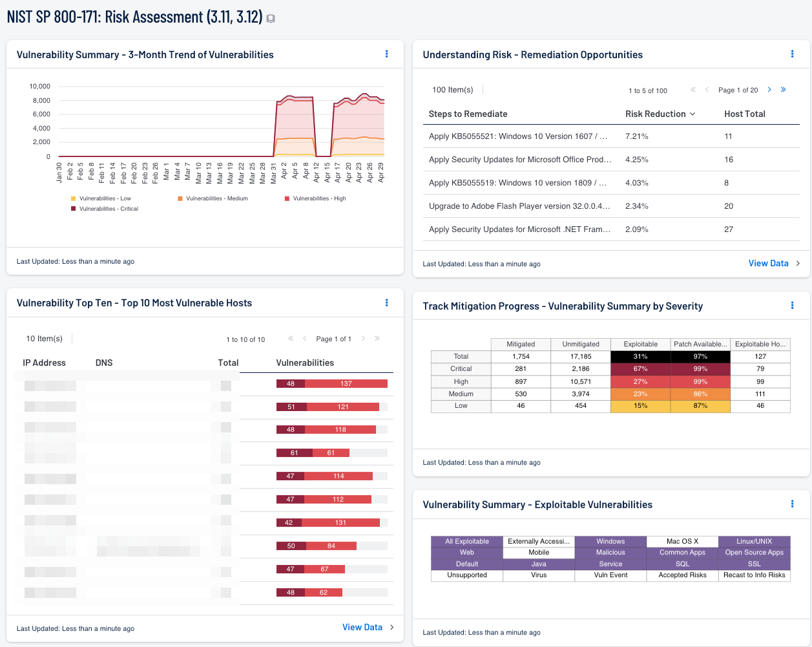The width and height of the screenshot is (812, 647).
Task: Open Exploitable Vulnerabilities widget options menu
Action: (792, 504)
